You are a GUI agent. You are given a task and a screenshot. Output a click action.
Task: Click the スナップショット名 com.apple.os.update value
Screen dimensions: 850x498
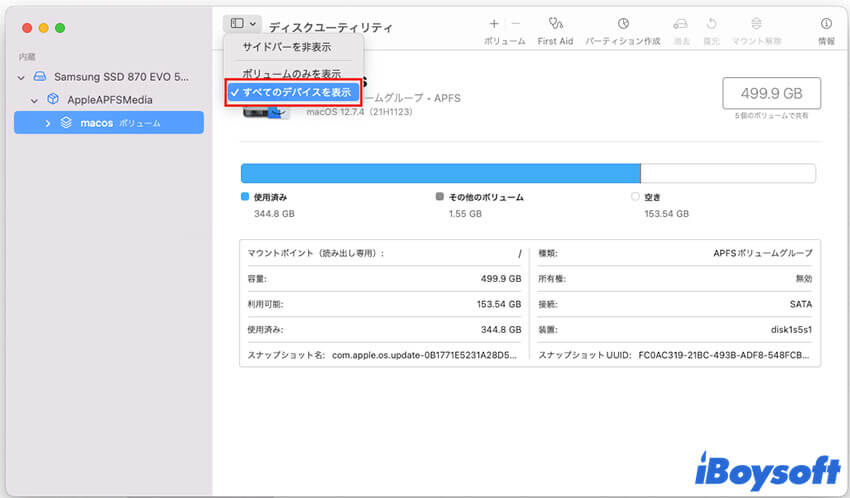click(x=424, y=355)
